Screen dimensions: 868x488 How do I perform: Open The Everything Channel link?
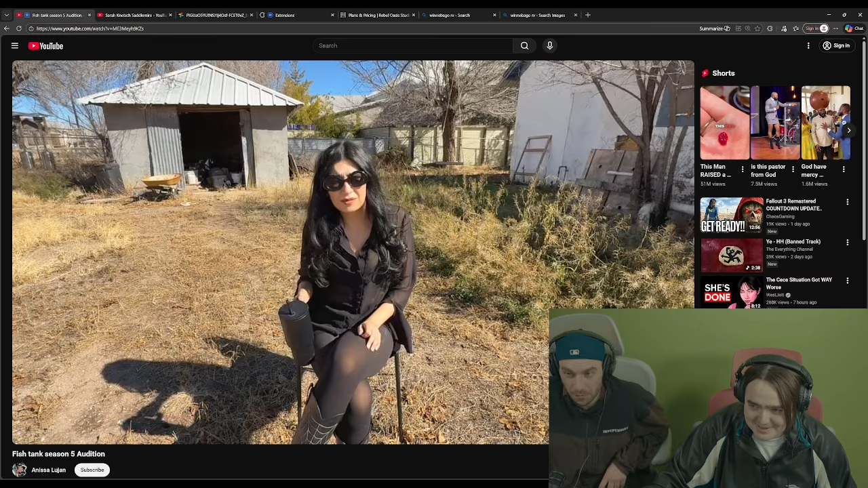coord(789,249)
